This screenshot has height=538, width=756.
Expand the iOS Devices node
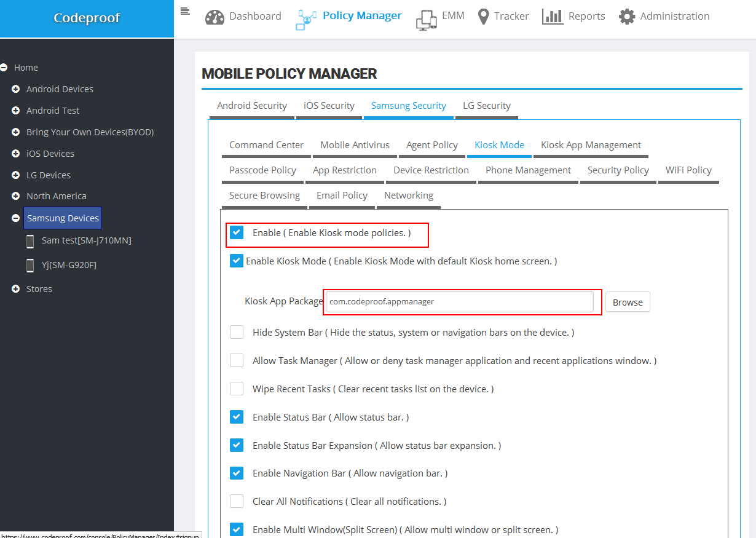pos(16,154)
